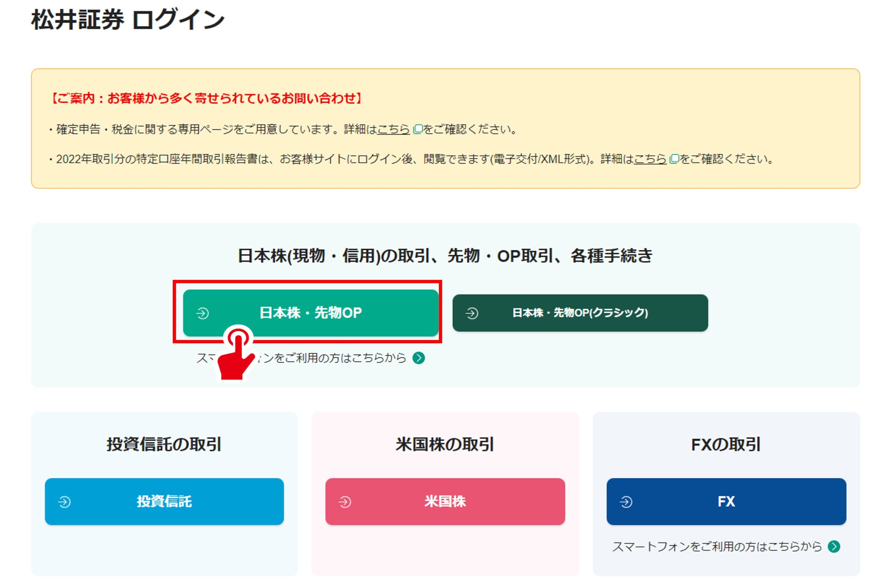
Task: Click green chevron icon under FX button
Action: pyautogui.click(x=834, y=546)
